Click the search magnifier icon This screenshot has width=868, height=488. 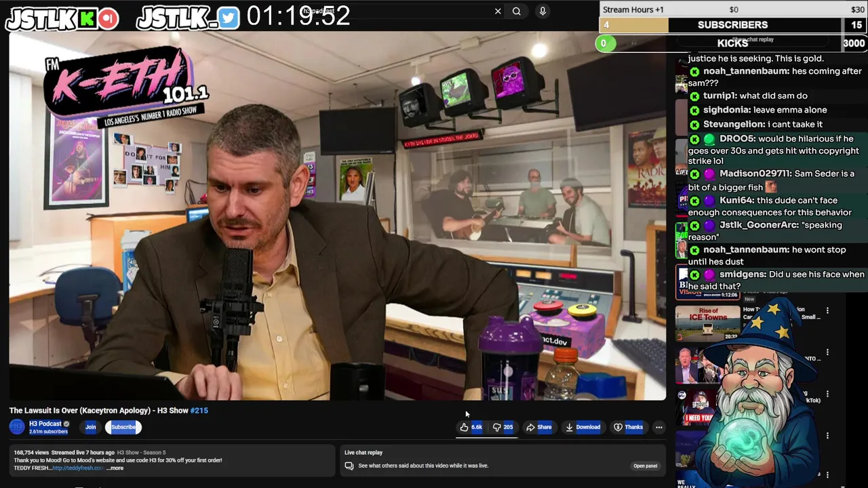[517, 11]
